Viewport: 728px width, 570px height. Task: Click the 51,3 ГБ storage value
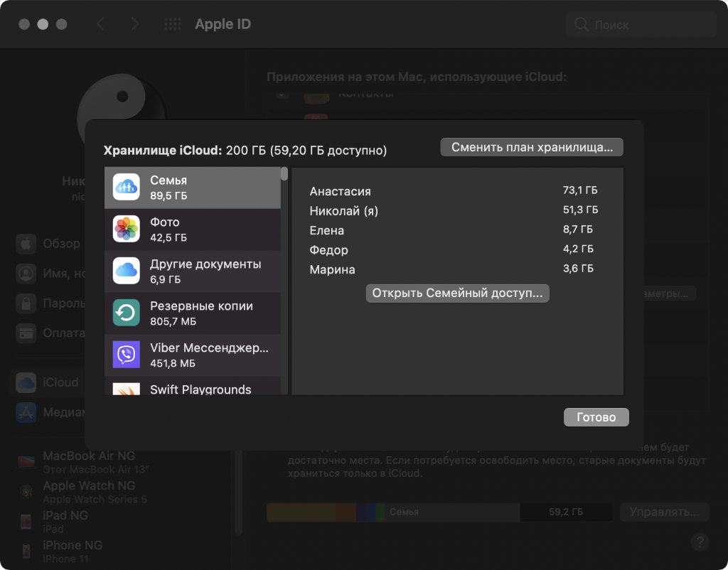click(580, 210)
